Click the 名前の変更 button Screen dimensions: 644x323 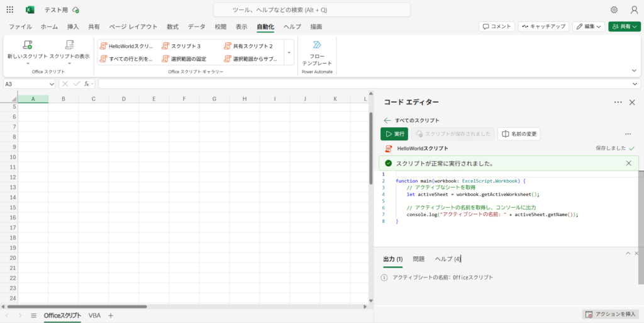pyautogui.click(x=519, y=134)
